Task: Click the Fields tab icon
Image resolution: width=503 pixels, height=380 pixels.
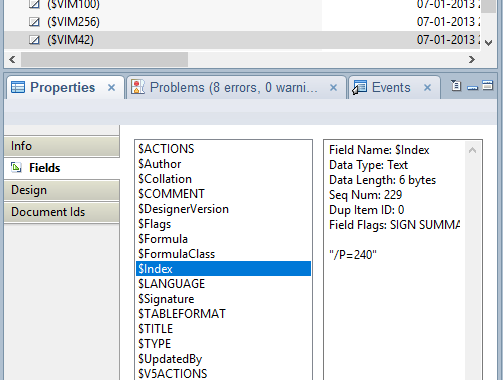Action: [16, 167]
